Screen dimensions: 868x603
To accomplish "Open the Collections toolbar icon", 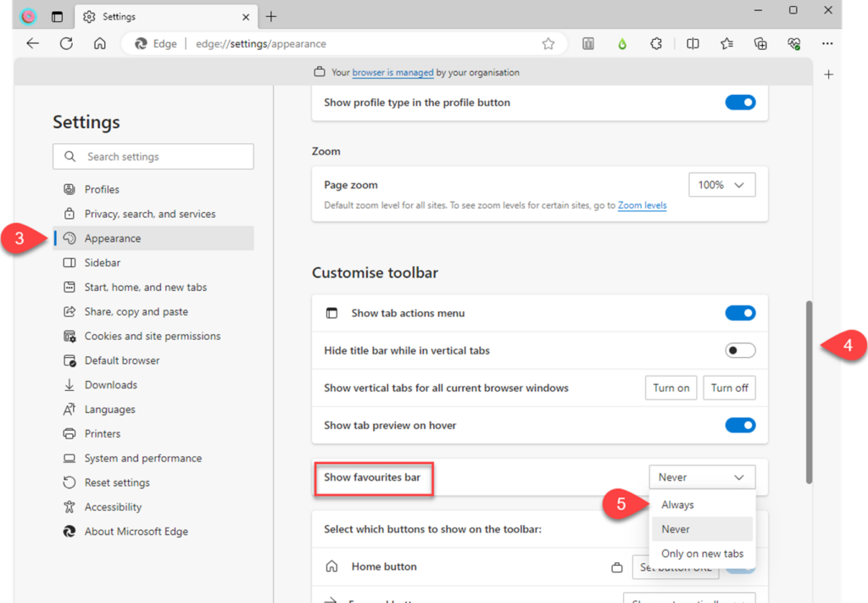I will pos(760,44).
